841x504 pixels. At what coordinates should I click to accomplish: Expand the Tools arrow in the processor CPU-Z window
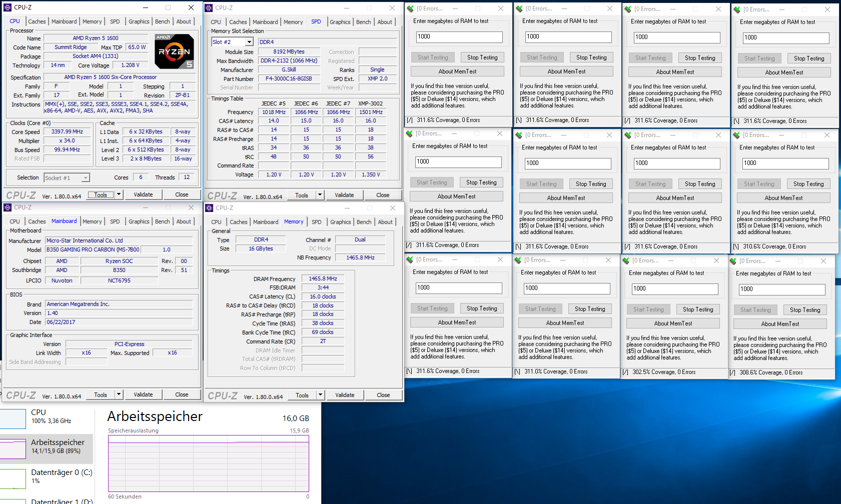(119, 194)
